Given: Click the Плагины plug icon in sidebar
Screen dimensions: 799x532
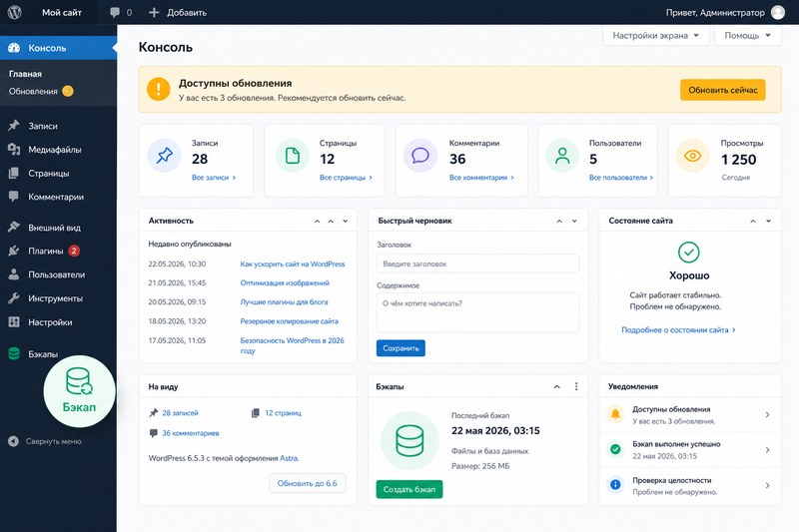Looking at the screenshot, I should (x=14, y=251).
